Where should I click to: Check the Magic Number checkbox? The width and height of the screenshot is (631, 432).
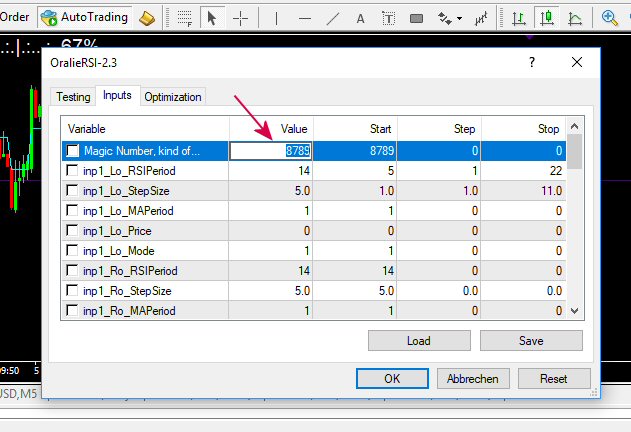coord(73,151)
